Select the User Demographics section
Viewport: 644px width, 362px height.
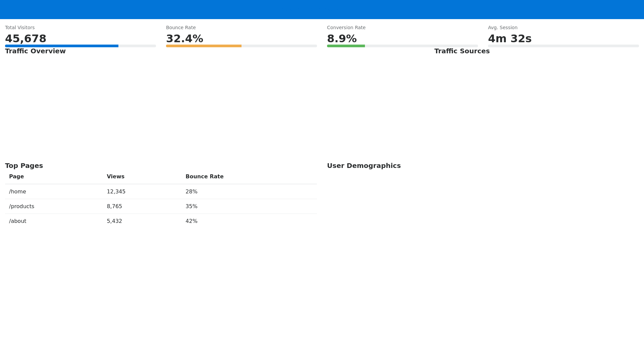pos(364,165)
